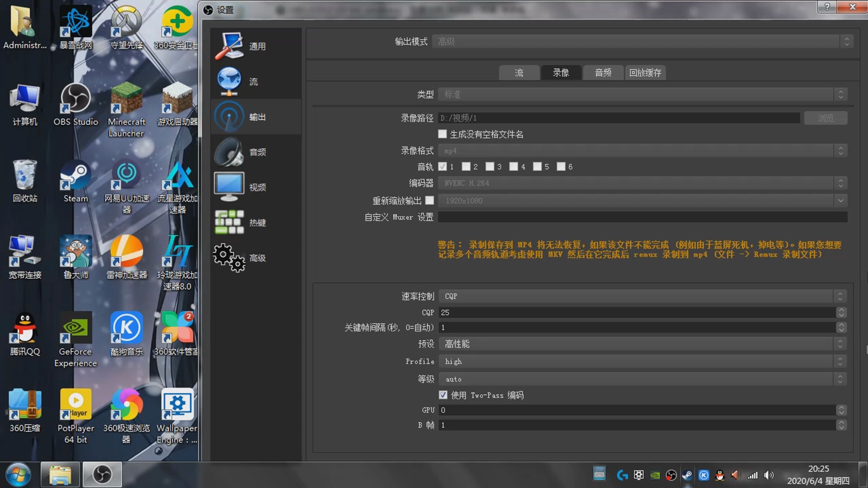Open Hotkeys (热键) keyboard icon in sidebar
868x488 pixels.
click(229, 222)
